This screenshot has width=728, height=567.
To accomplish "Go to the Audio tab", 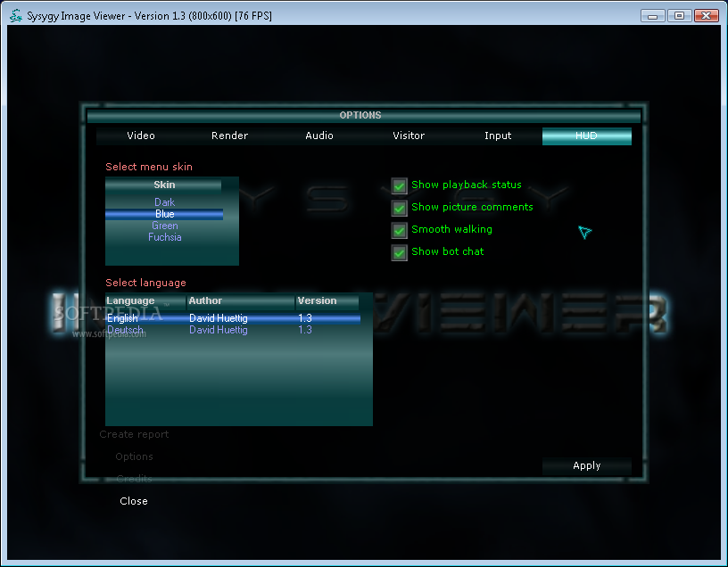I will 319,136.
